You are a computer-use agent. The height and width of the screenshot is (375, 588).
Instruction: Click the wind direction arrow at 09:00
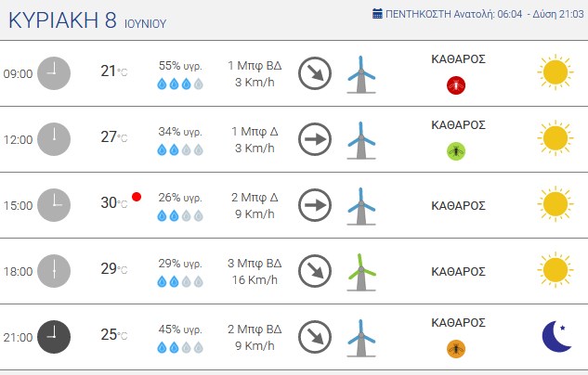point(315,73)
